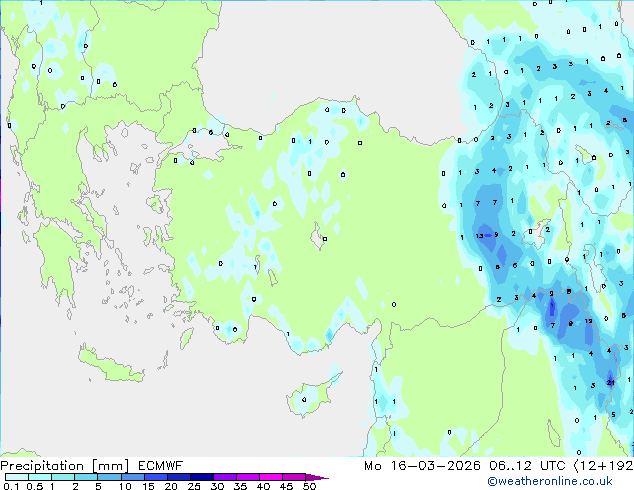Click the '21' precipitation value on map
This screenshot has width=634, height=490.
click(x=611, y=382)
